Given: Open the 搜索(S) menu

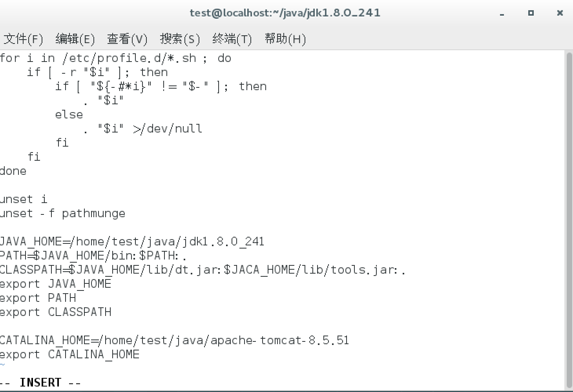Looking at the screenshot, I should (x=180, y=39).
